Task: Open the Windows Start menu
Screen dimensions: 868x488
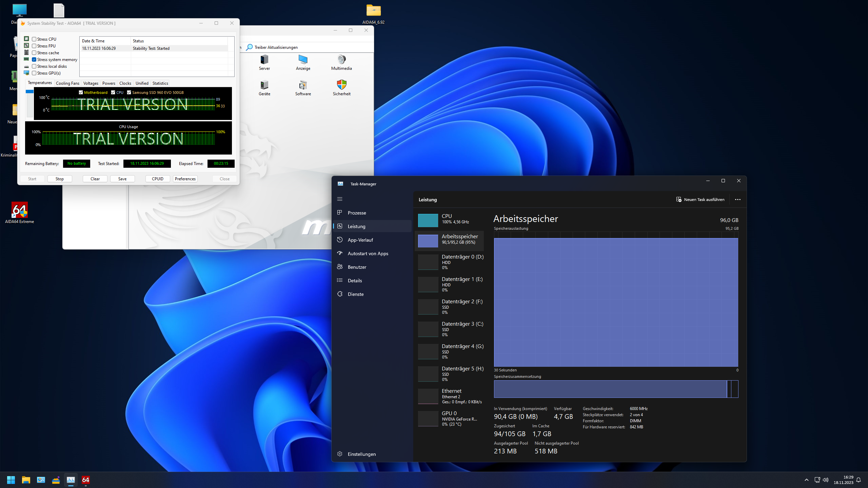Action: point(11,480)
